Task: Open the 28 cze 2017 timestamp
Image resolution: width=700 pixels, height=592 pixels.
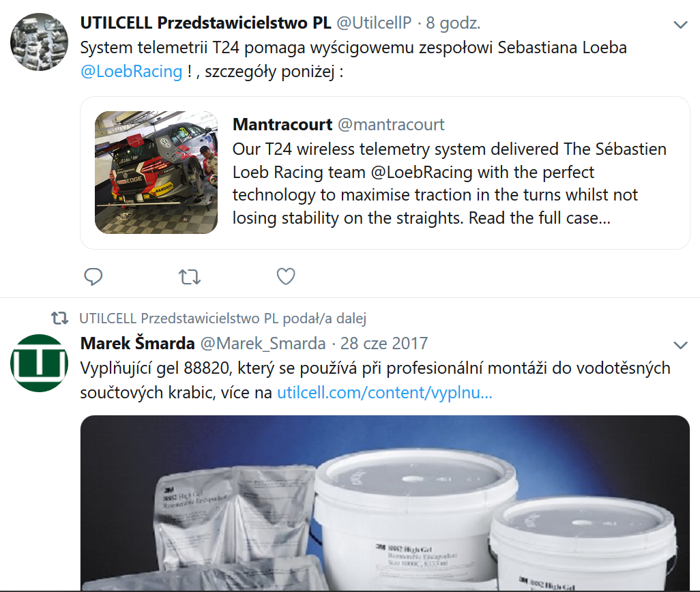Action: click(x=384, y=344)
